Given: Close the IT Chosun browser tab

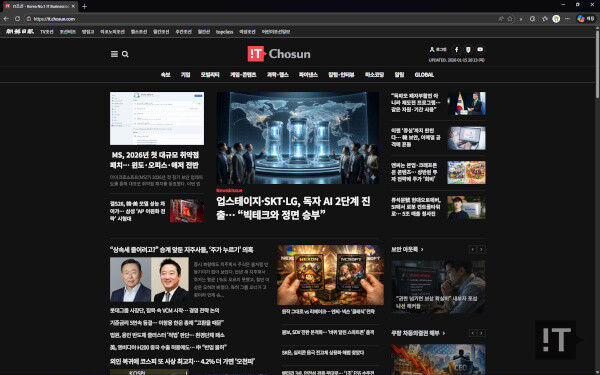Looking at the screenshot, I should (x=73, y=7).
